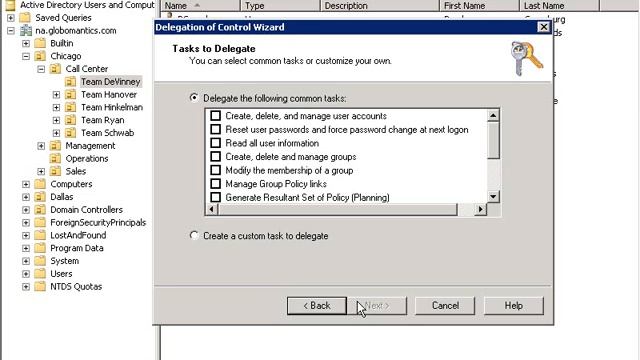Expand the Builtin node

point(26,43)
